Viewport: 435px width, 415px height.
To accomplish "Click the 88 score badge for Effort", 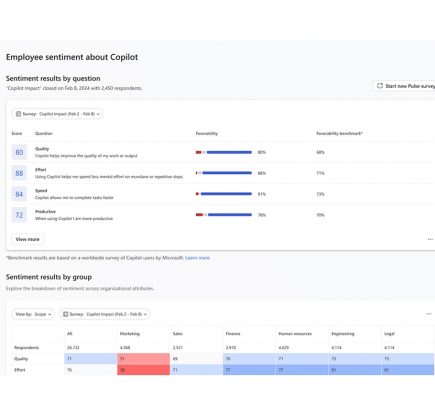I will (19, 173).
